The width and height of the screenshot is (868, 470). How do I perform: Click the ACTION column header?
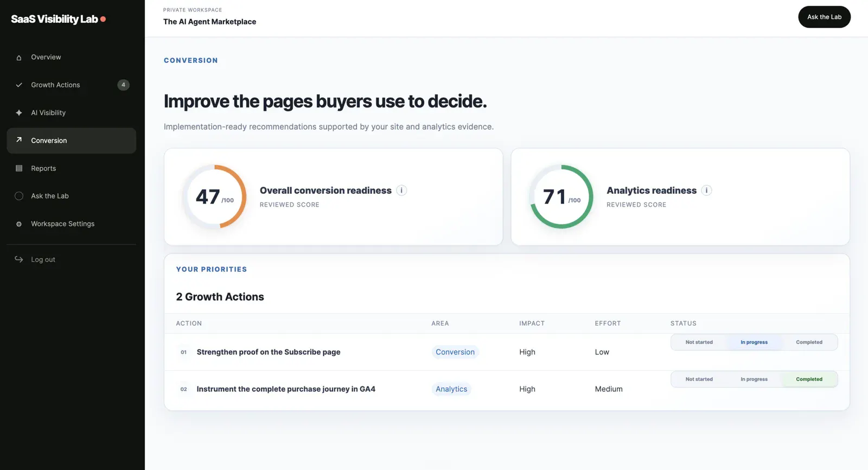tap(189, 323)
